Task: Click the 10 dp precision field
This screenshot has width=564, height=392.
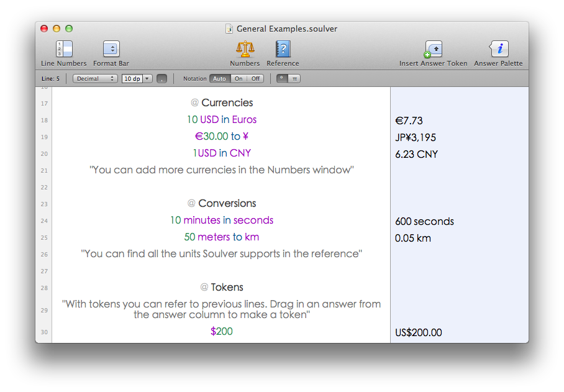Action: coord(132,79)
